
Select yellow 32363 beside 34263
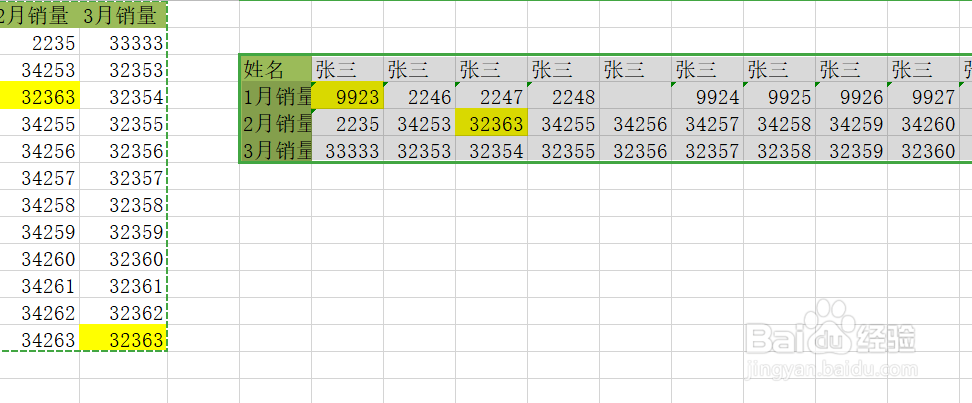click(x=123, y=339)
